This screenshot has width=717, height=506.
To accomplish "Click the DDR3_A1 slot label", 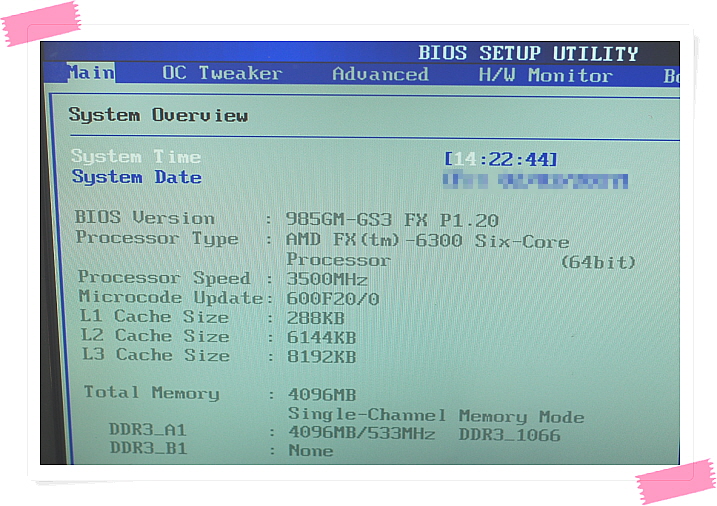I will tap(147, 430).
